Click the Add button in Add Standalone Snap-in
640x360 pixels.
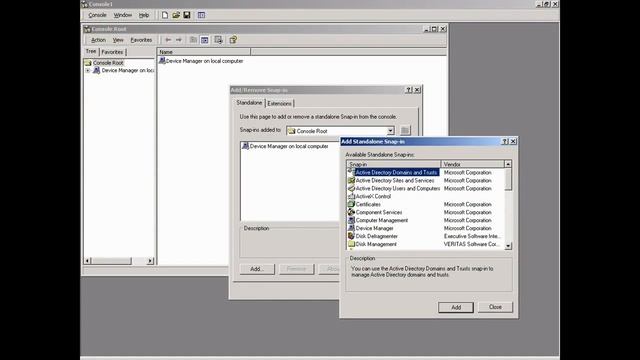pyautogui.click(x=456, y=307)
